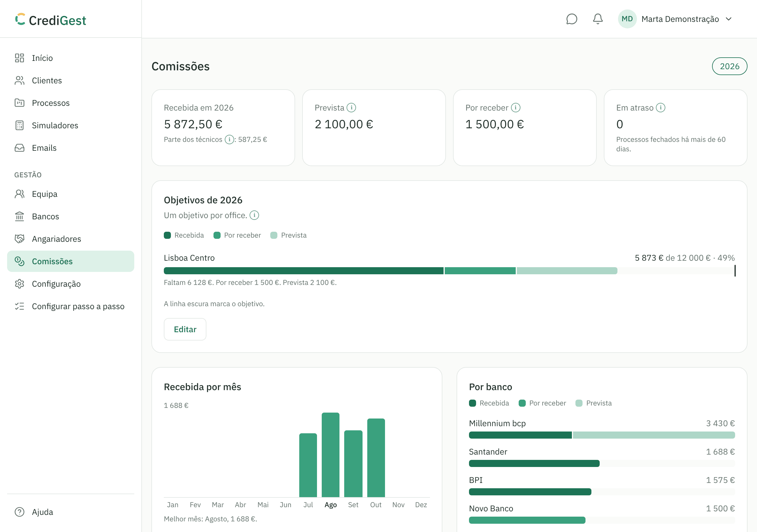Open Simuladores menu item

[x=71, y=125]
